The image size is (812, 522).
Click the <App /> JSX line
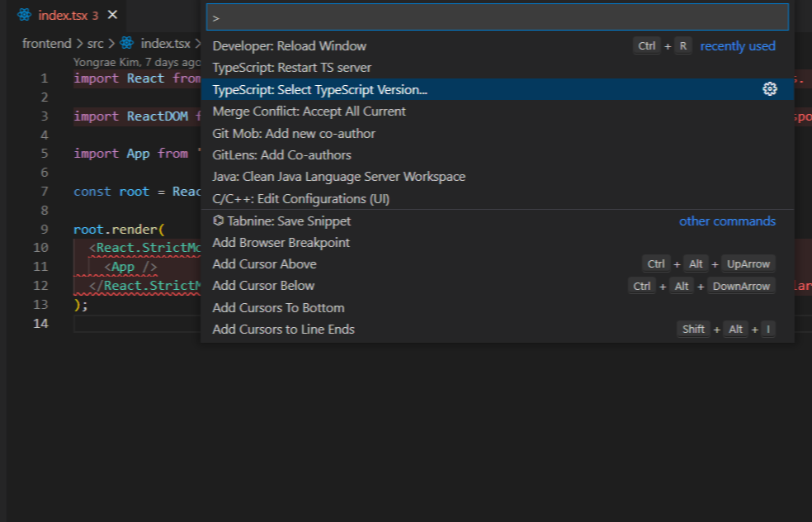click(x=130, y=267)
